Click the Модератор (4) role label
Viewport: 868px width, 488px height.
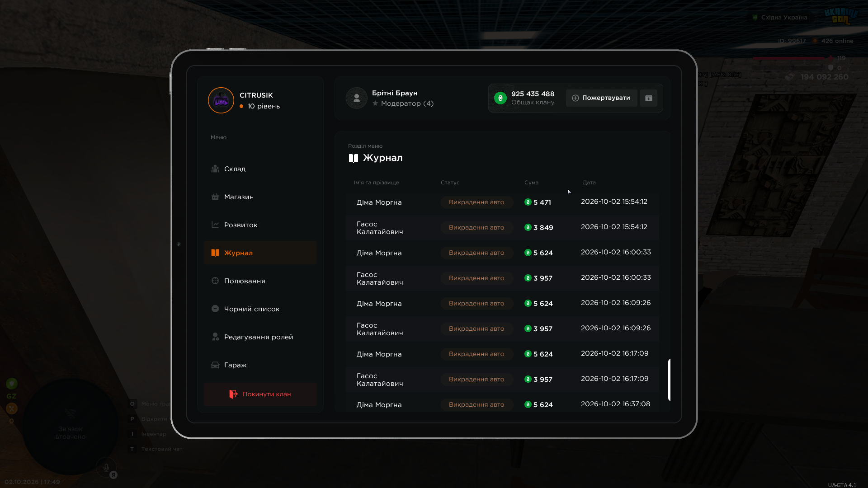(x=407, y=103)
